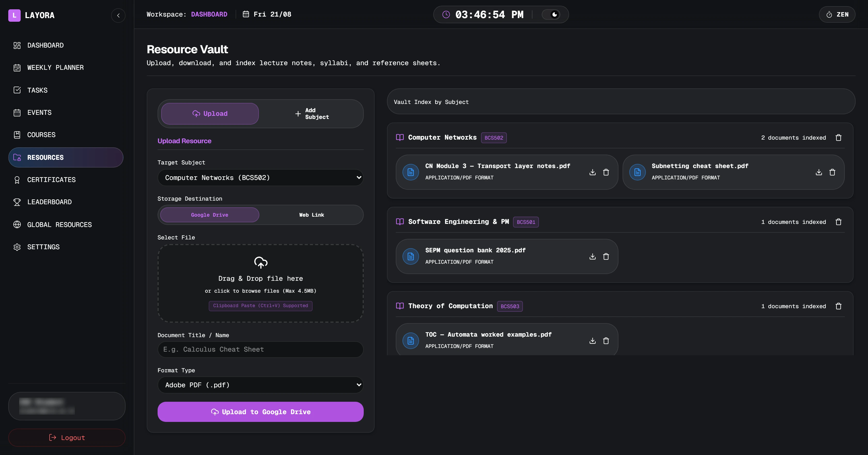The height and width of the screenshot is (455, 868).
Task: Enable ZEN mode
Action: click(x=837, y=14)
